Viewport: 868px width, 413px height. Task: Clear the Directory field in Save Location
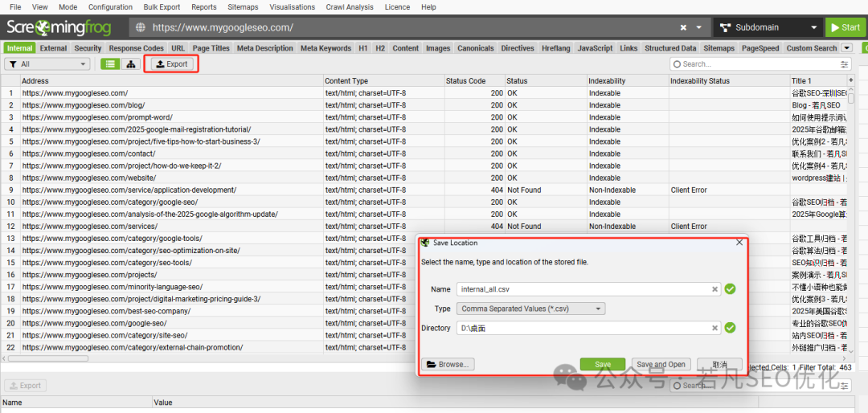(714, 329)
